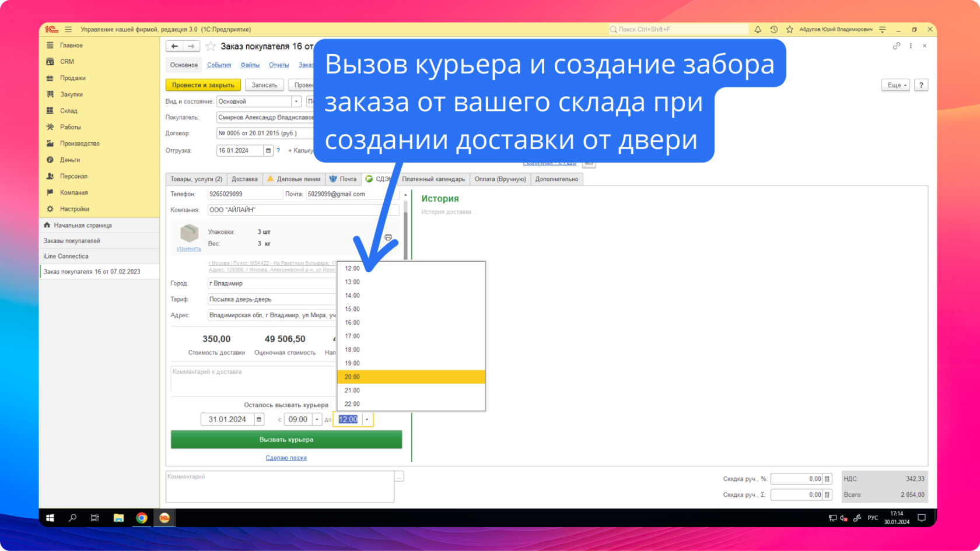Open Деньги section in sidebar
980x551 pixels.
(69, 160)
